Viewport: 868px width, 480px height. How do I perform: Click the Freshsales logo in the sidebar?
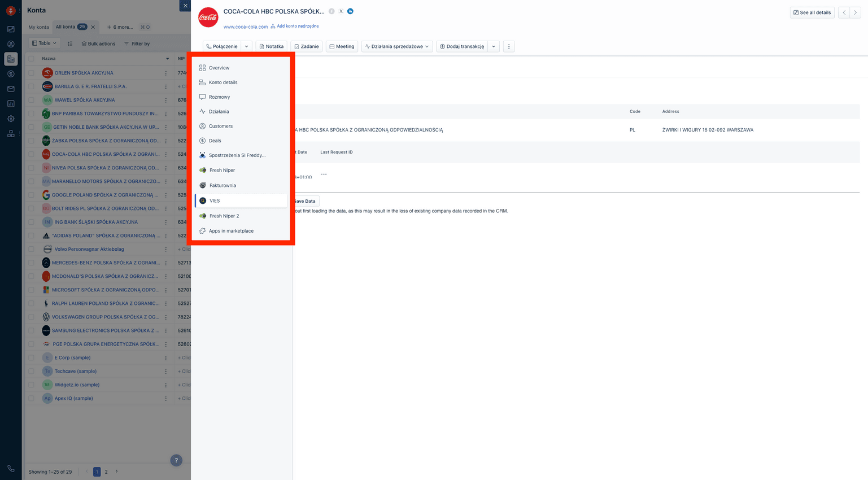point(11,11)
